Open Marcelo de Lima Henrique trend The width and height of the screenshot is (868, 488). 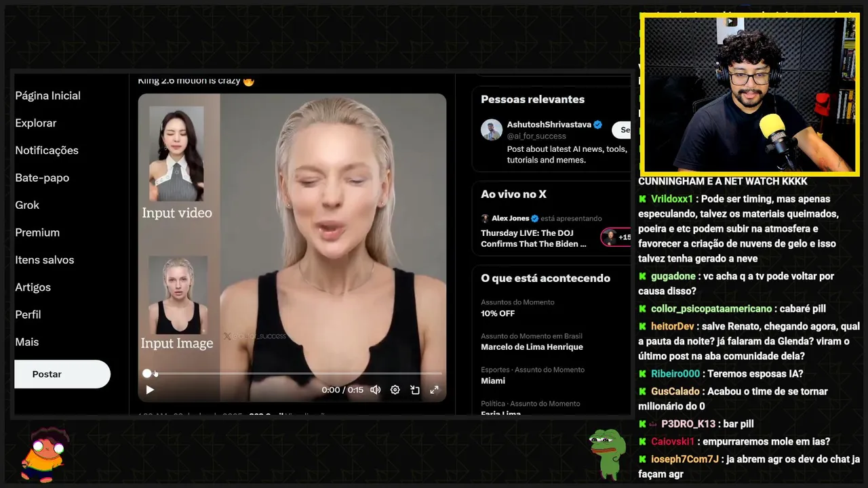coord(532,347)
